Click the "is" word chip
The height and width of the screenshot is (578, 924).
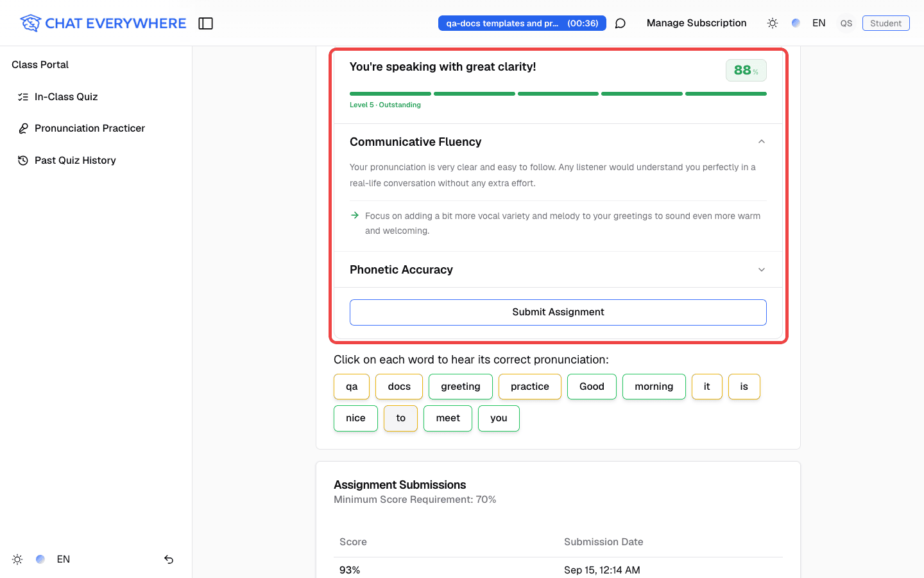coord(744,387)
